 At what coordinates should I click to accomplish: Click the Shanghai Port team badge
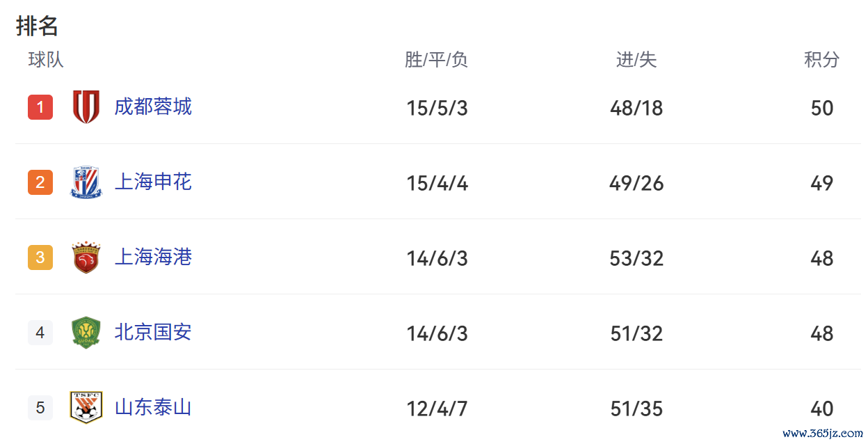pyautogui.click(x=86, y=257)
